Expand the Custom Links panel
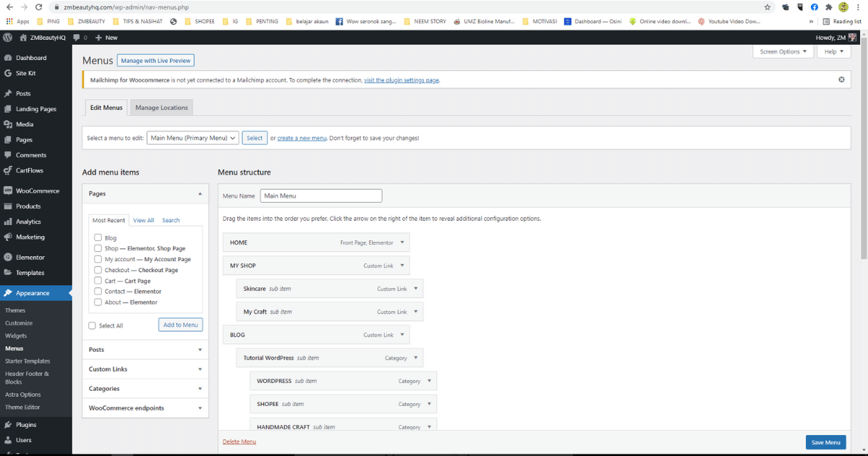The image size is (868, 456). 200,369
